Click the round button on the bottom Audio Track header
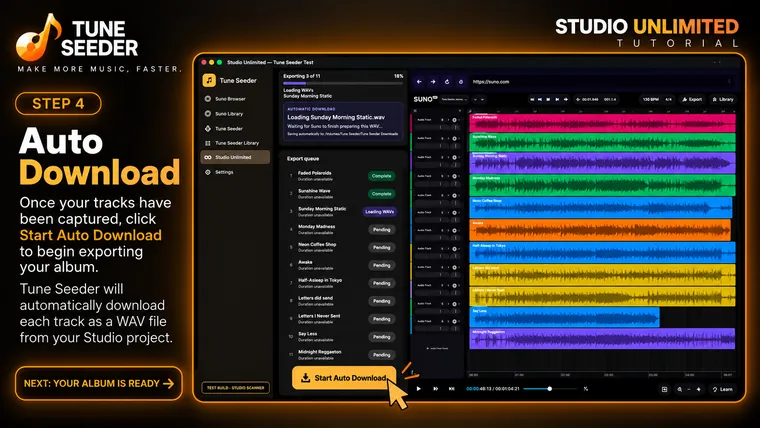This screenshot has height=428, width=760. click(x=455, y=321)
